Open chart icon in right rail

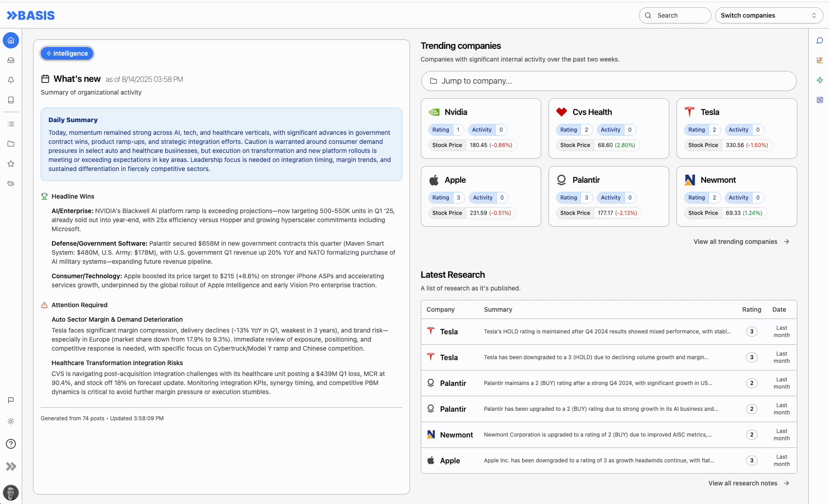click(819, 60)
